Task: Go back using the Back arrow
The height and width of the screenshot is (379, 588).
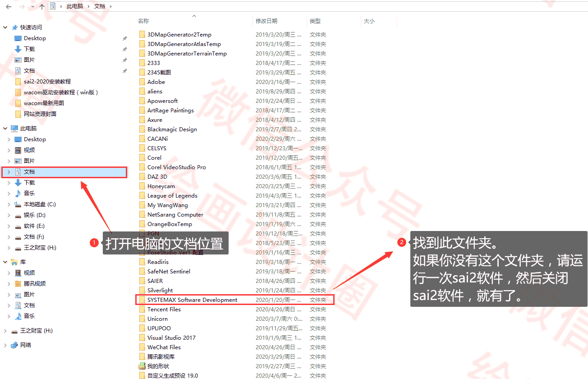Action: [x=9, y=7]
